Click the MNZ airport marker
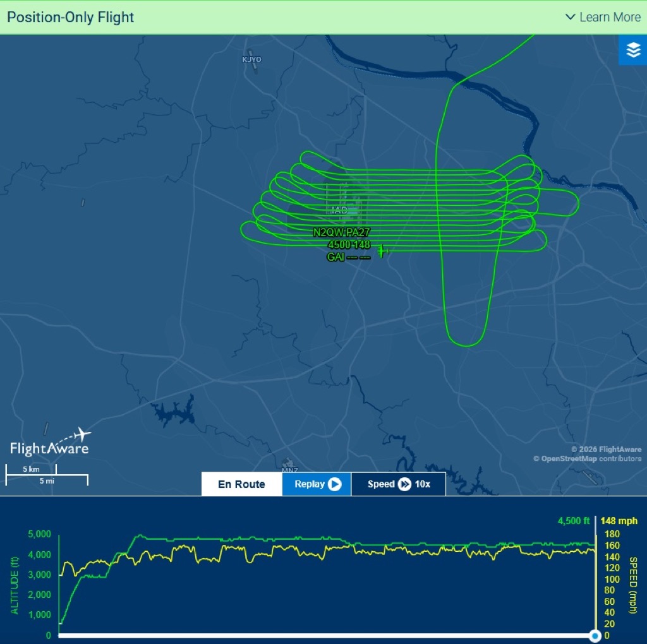Image resolution: width=647 pixels, height=644 pixels. pos(290,469)
